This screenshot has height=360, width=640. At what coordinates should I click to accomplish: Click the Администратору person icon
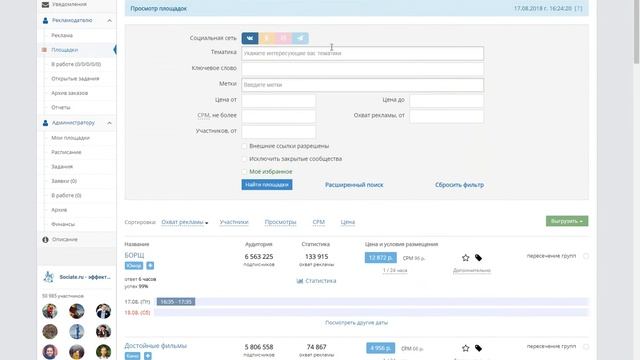(45, 123)
